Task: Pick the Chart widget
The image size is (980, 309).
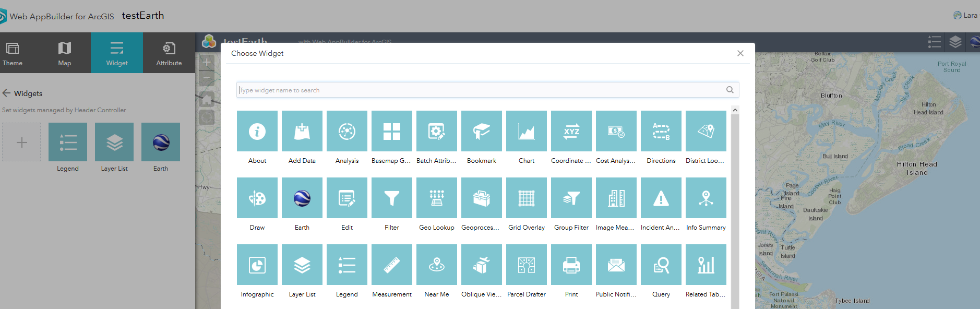Action: [x=526, y=131]
